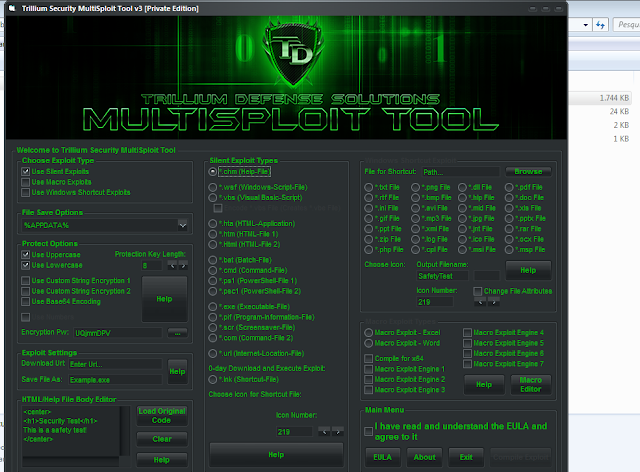
Task: Click the Clear button in body editor
Action: [x=162, y=439]
